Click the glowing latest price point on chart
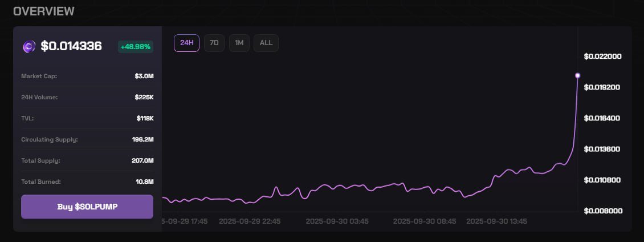Viewport: 644px width, 242px height. coord(577,75)
